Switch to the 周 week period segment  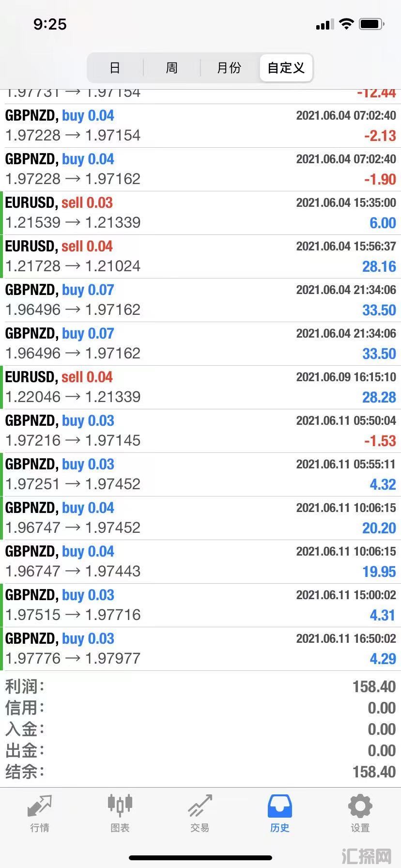172,67
